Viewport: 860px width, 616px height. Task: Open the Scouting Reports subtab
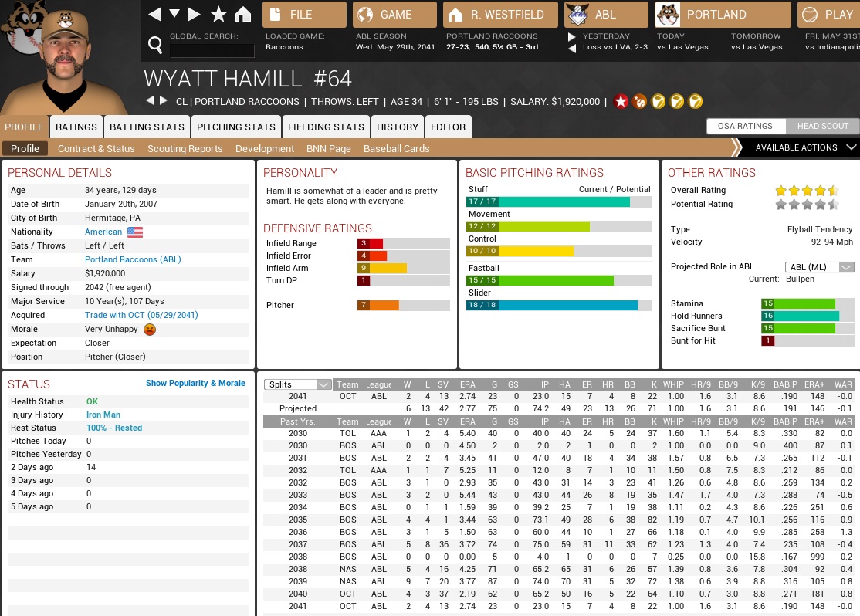pyautogui.click(x=185, y=149)
